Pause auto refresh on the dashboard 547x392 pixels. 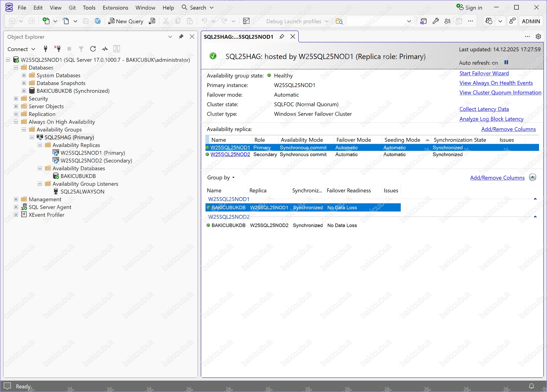pos(506,62)
